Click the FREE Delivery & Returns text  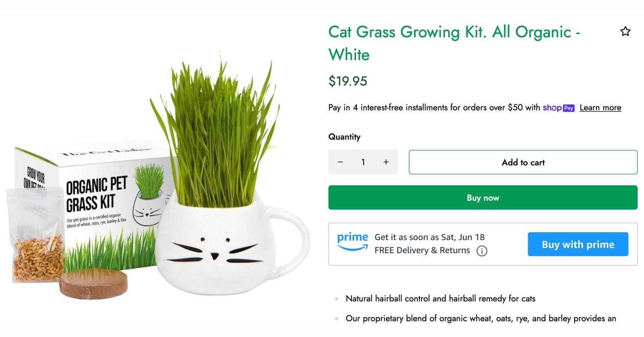tap(422, 250)
